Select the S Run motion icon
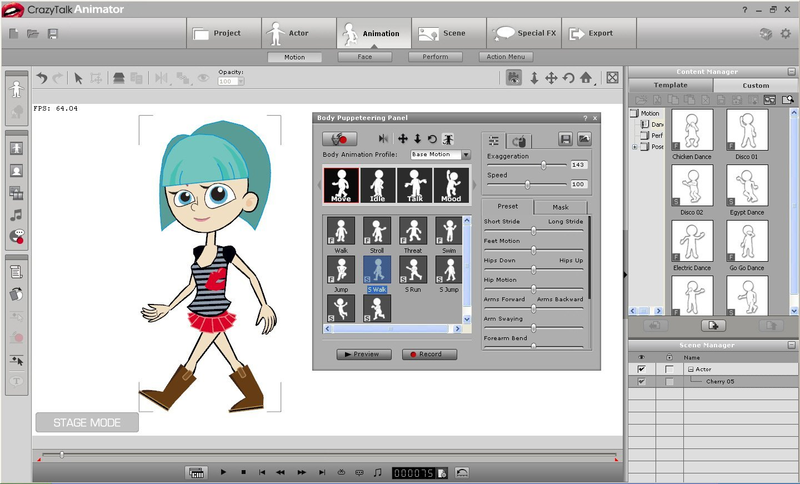 point(412,271)
